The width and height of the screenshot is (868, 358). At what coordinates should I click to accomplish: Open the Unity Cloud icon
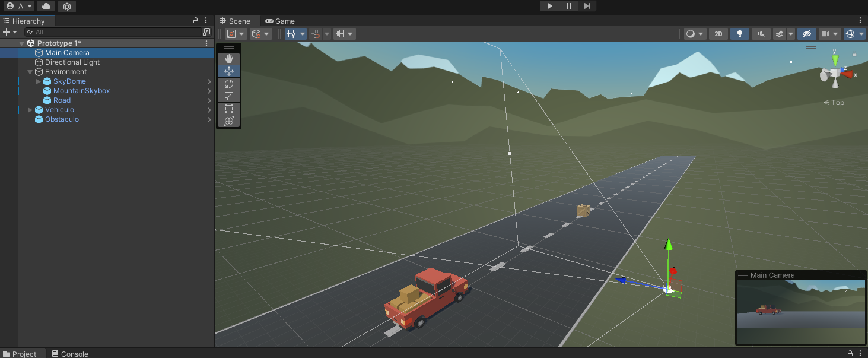[x=46, y=6]
